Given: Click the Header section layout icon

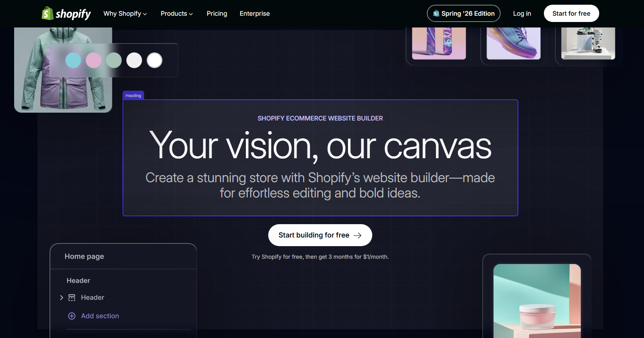Looking at the screenshot, I should coord(72,298).
